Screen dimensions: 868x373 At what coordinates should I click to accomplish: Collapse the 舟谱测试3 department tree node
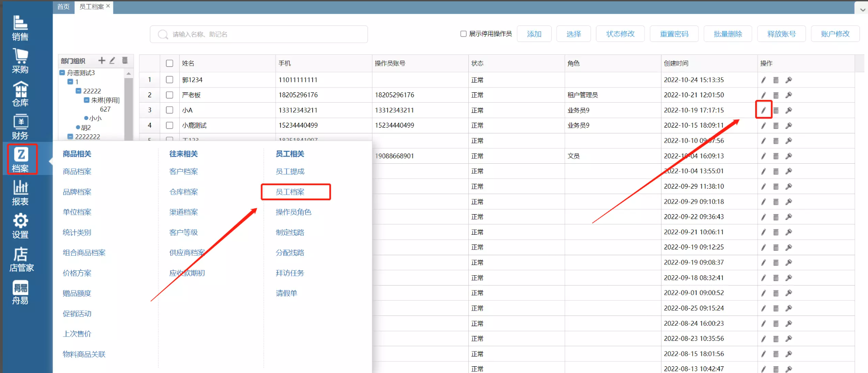point(62,73)
